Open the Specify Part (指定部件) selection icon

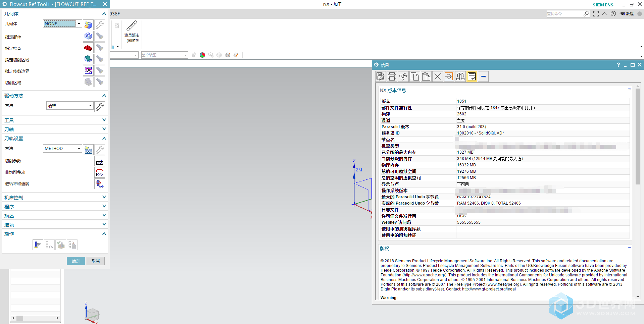tap(88, 36)
